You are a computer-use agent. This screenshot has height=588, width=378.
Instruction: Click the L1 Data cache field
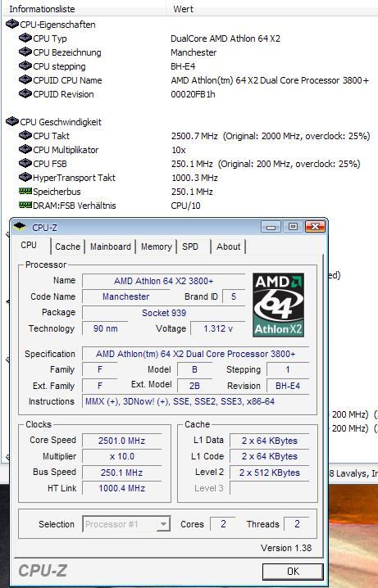coord(270,441)
